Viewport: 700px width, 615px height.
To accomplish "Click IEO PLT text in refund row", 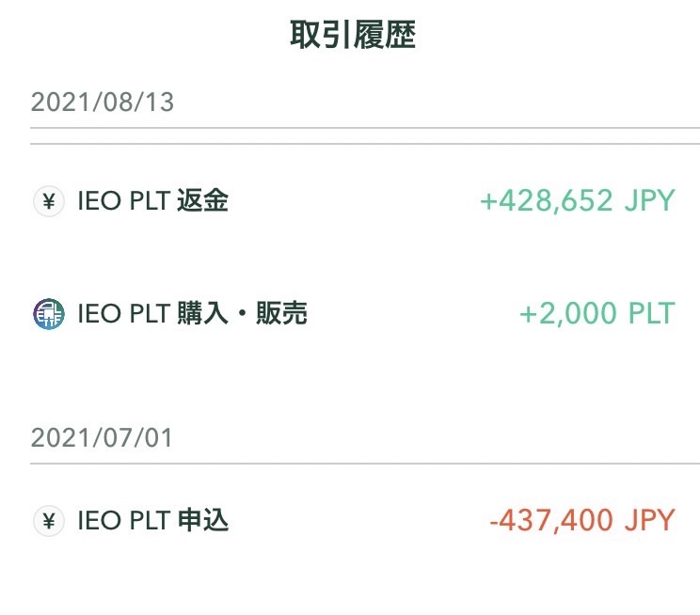I will [x=123, y=201].
